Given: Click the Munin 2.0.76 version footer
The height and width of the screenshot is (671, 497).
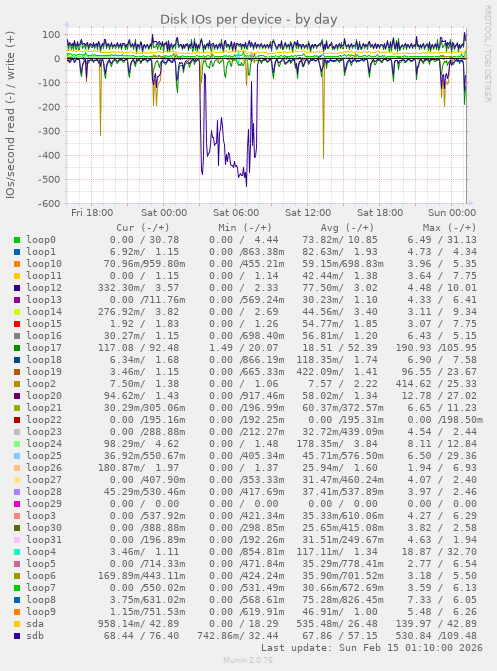Looking at the screenshot, I should [248, 660].
